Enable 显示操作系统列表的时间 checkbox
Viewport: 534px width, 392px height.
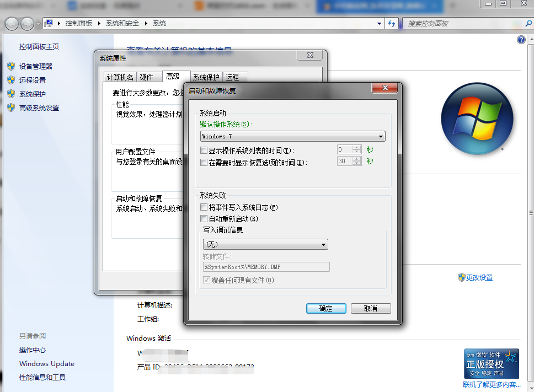[x=204, y=151]
